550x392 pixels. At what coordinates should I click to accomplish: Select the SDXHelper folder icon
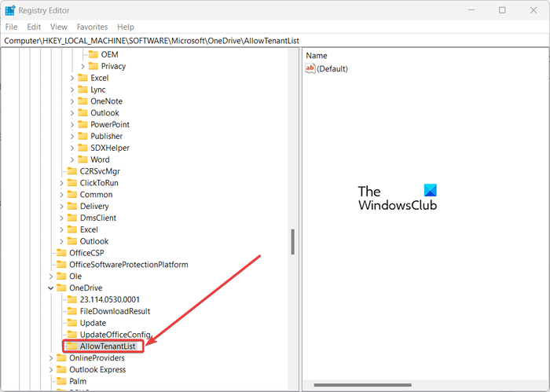[x=82, y=148]
